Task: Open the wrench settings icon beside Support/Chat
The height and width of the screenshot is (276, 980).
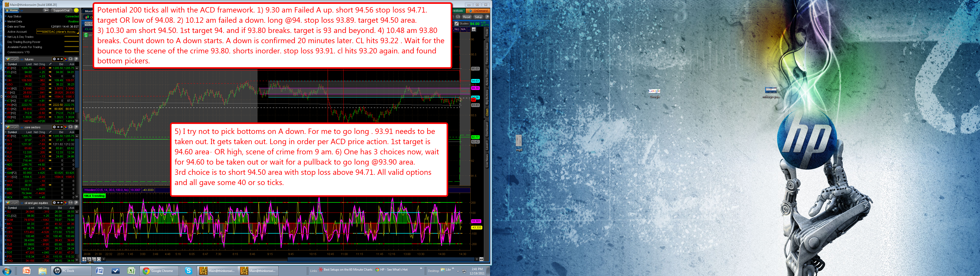Action: point(46,11)
